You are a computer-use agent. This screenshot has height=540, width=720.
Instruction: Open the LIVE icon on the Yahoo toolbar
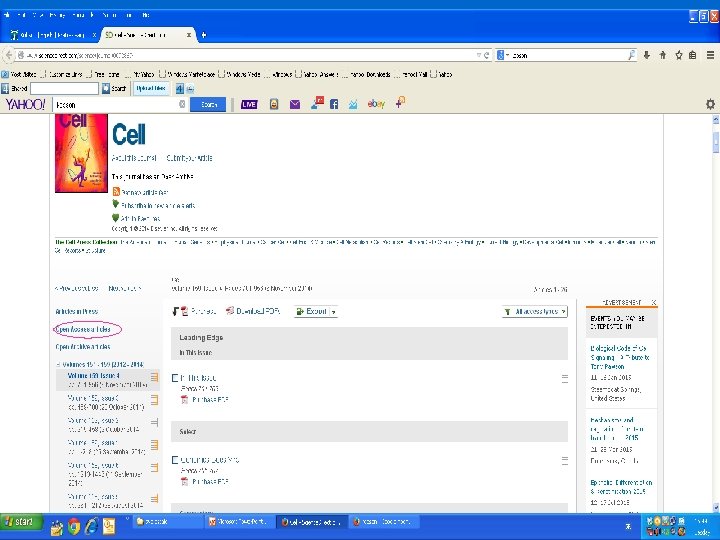249,105
